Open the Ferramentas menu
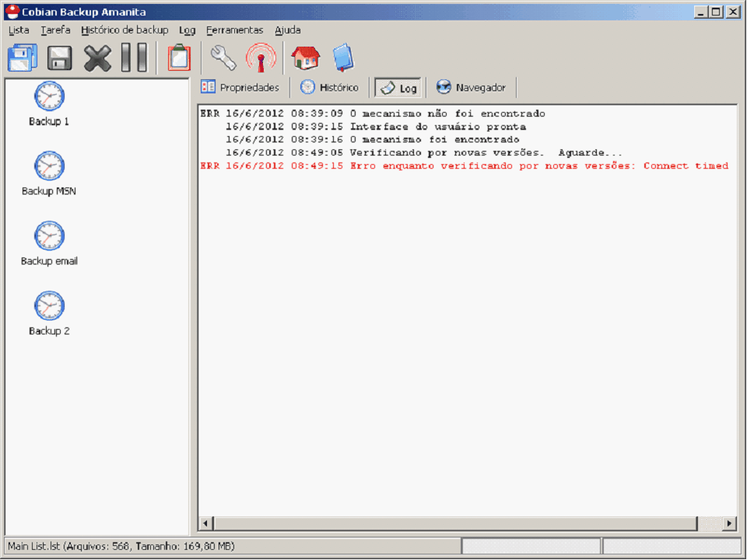 coord(234,30)
